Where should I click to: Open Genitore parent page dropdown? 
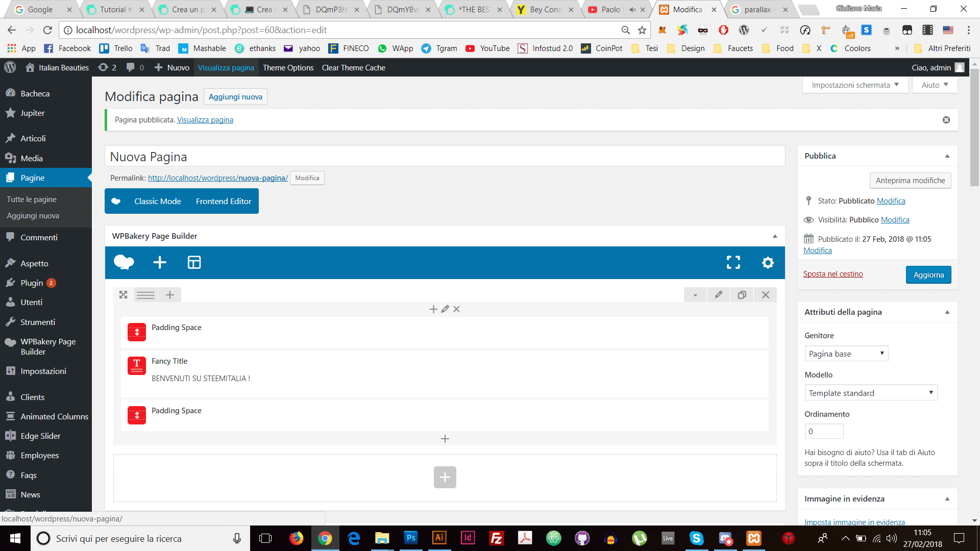846,354
